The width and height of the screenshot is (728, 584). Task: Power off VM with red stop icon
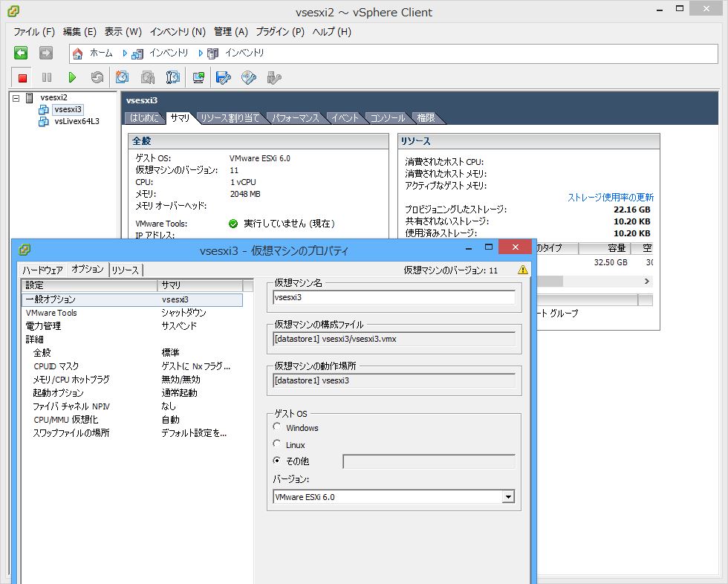point(22,77)
